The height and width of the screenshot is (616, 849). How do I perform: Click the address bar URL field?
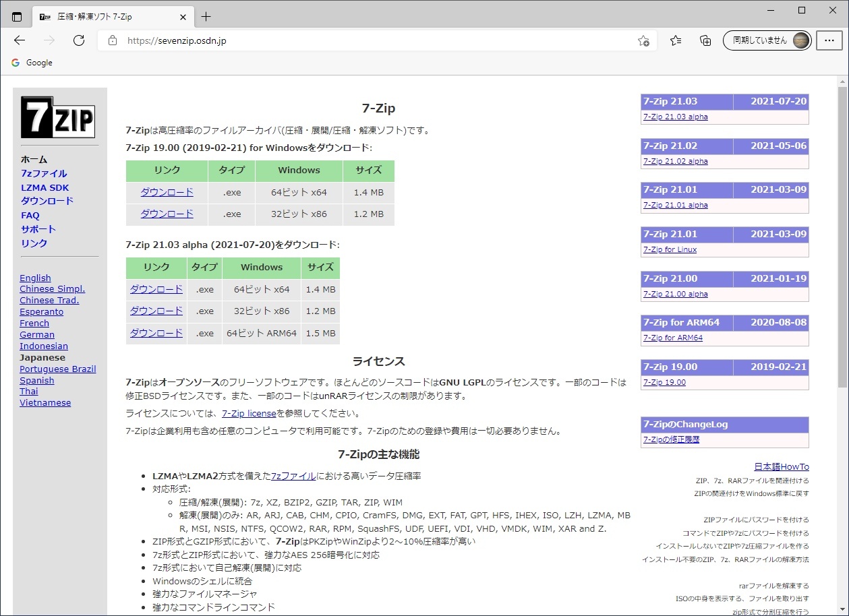378,40
